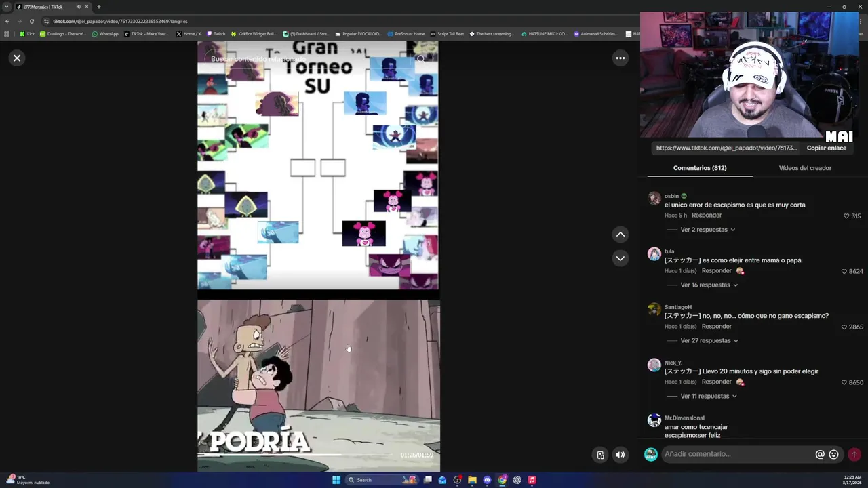868x488 pixels.
Task: Open Google Chrome from the taskbar
Action: [502, 480]
